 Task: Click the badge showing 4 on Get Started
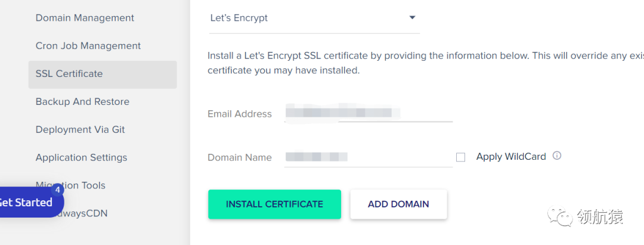[x=58, y=190]
